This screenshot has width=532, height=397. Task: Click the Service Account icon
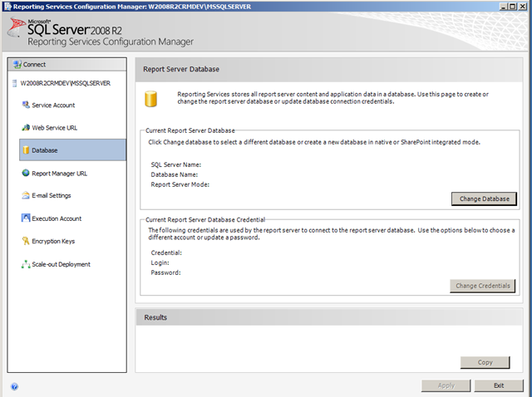(x=26, y=105)
